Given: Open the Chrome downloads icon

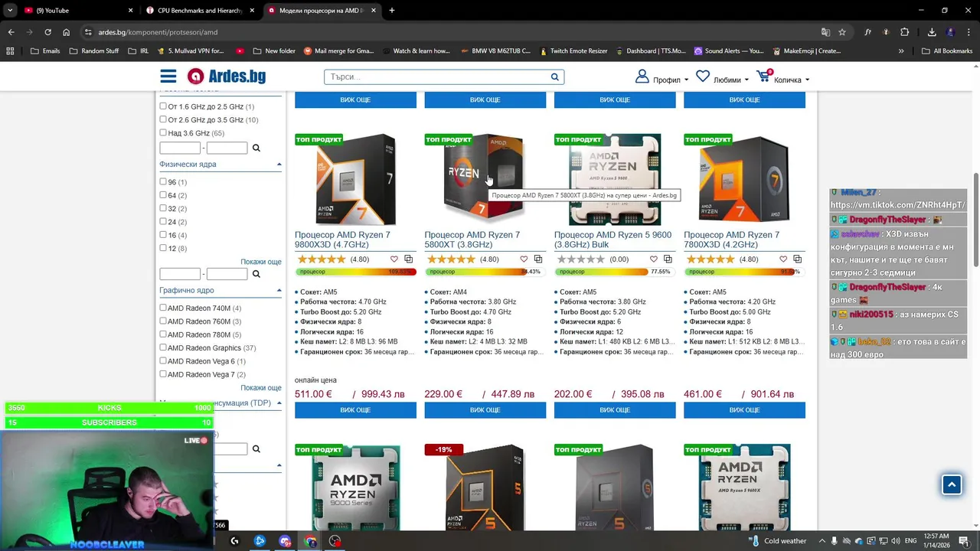Looking at the screenshot, I should (932, 32).
